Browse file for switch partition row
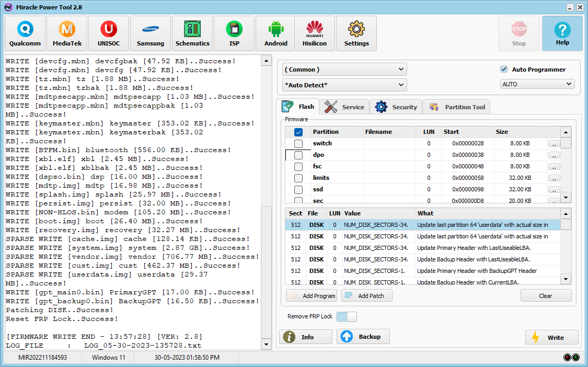Viewport: 588px width, 367px height. point(554,144)
